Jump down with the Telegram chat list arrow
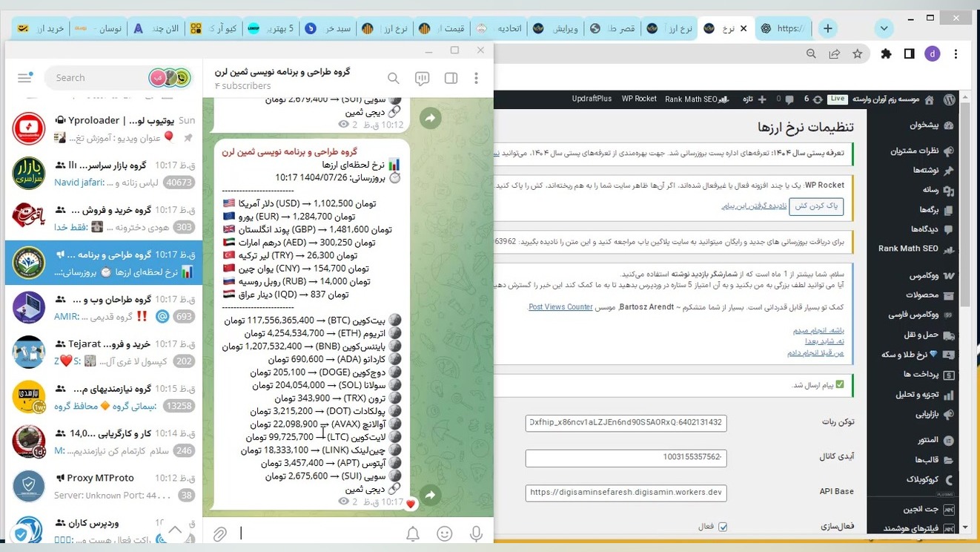 tap(176, 530)
